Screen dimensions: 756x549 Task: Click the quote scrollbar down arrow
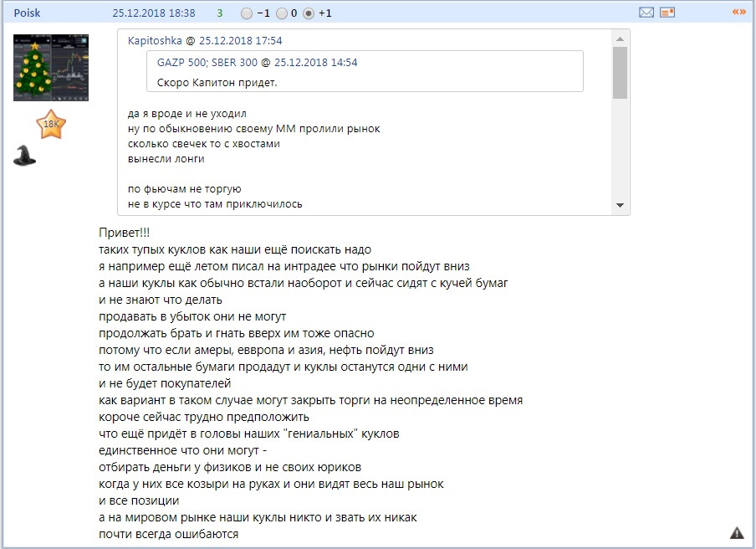620,205
